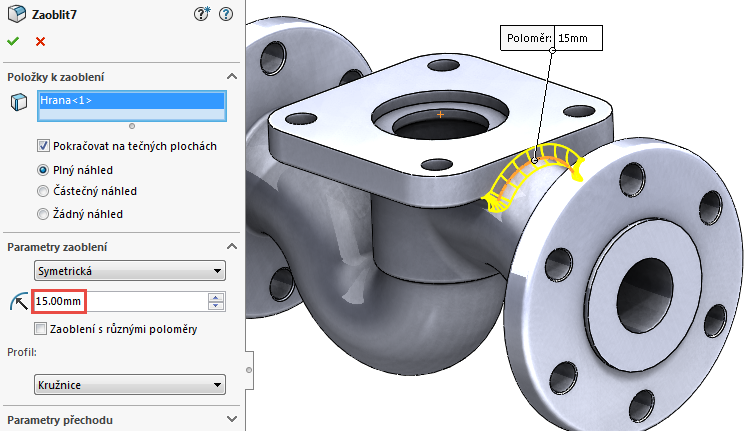
Task: Enable Zaoblení s různými poloměry checkbox
Action: tap(41, 329)
